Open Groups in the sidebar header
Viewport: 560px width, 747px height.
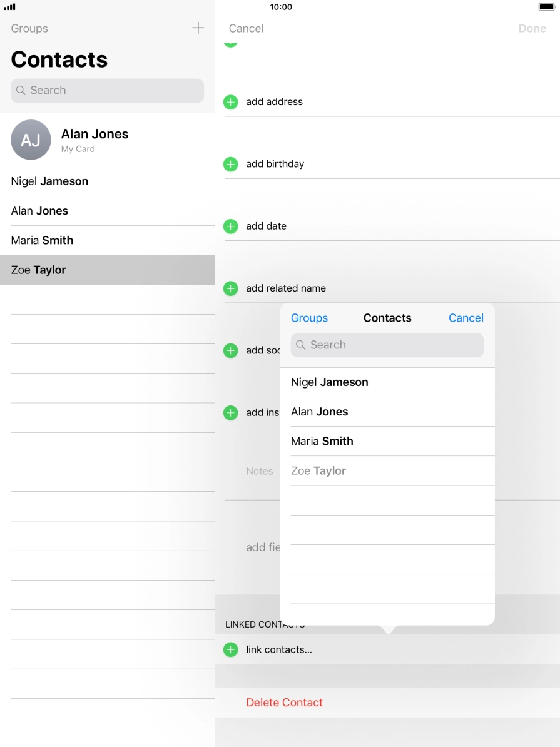(29, 28)
